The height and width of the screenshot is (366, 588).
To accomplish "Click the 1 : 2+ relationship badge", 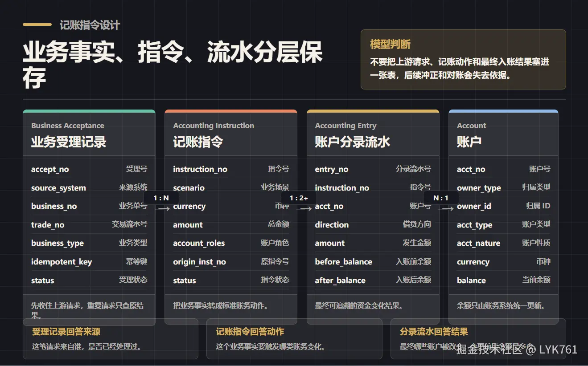I will pyautogui.click(x=299, y=198).
